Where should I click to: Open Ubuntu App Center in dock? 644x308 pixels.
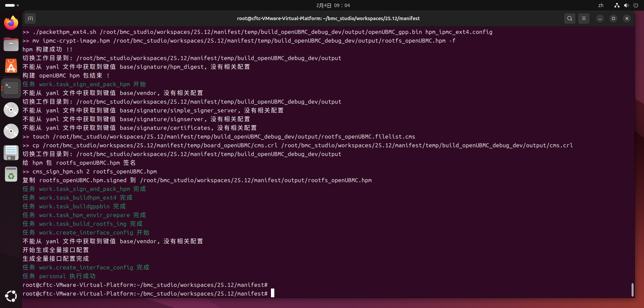[x=11, y=66]
